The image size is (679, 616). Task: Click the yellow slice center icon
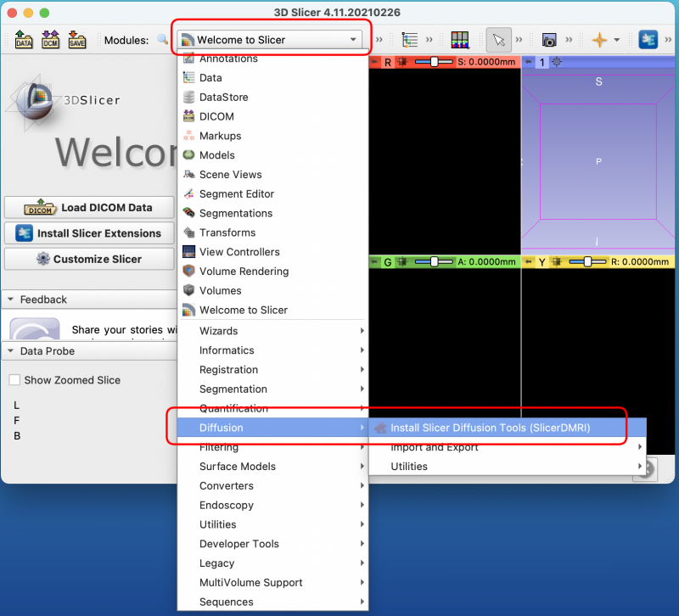[557, 262]
